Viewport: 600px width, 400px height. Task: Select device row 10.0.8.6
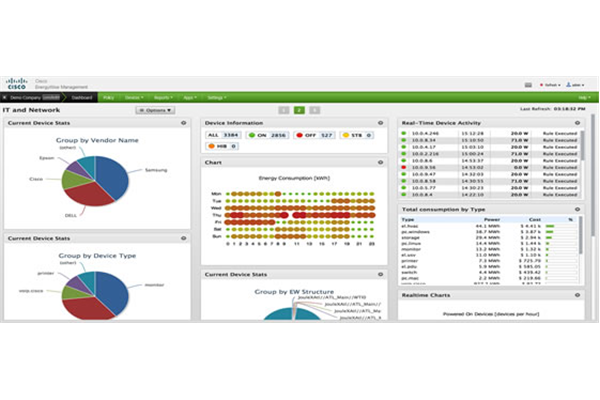(490, 161)
